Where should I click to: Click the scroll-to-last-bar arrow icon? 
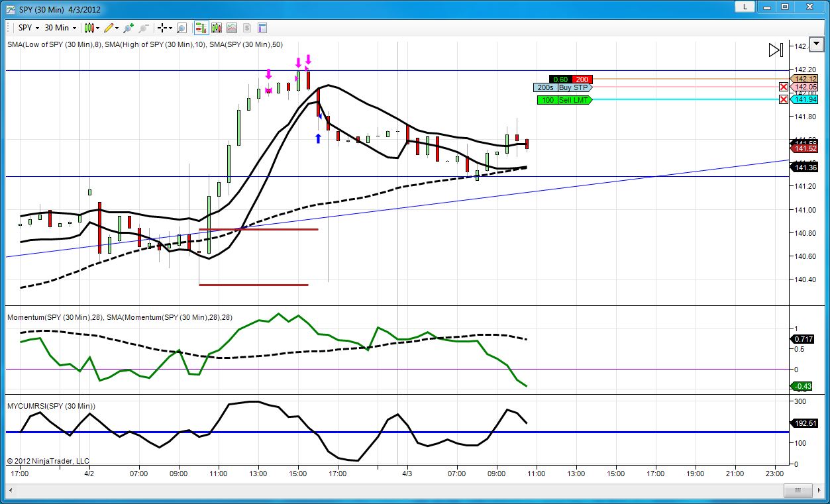coord(776,50)
